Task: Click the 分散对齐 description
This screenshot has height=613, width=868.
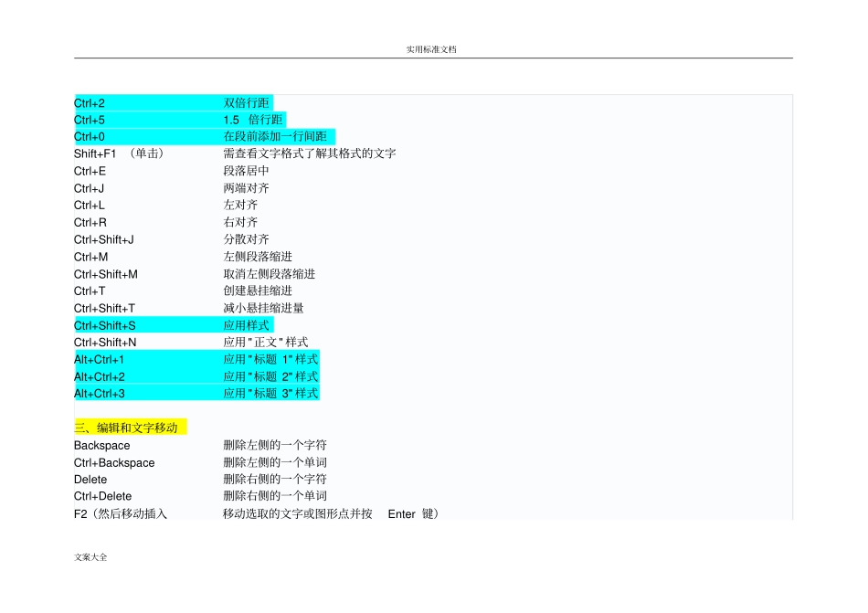Action: pyautogui.click(x=246, y=239)
